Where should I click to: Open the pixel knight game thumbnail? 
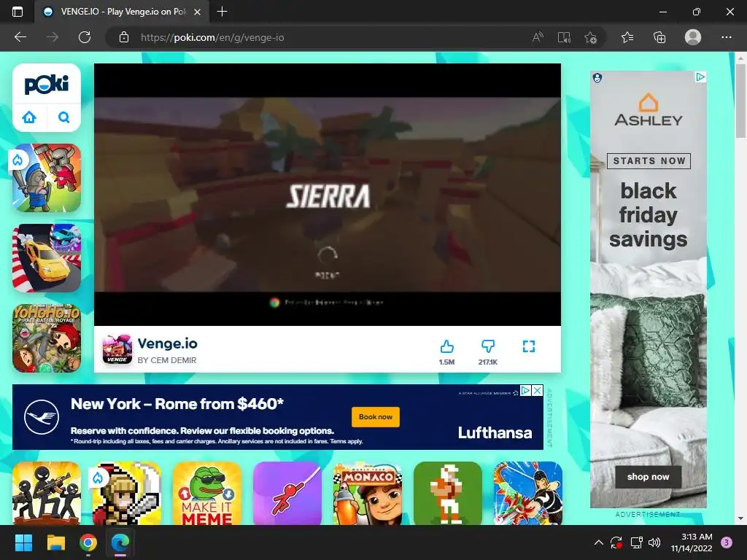point(127,494)
